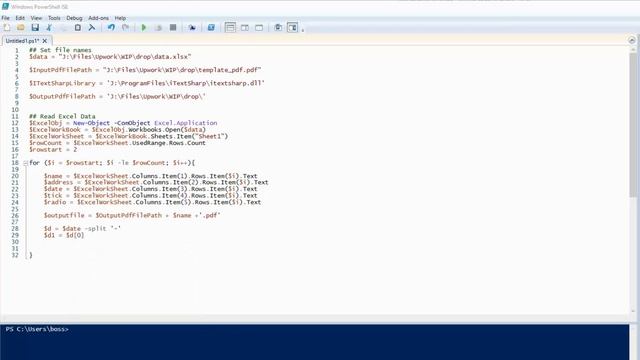The width and height of the screenshot is (640, 360).
Task: Open the Tools menu
Action: click(x=54, y=18)
